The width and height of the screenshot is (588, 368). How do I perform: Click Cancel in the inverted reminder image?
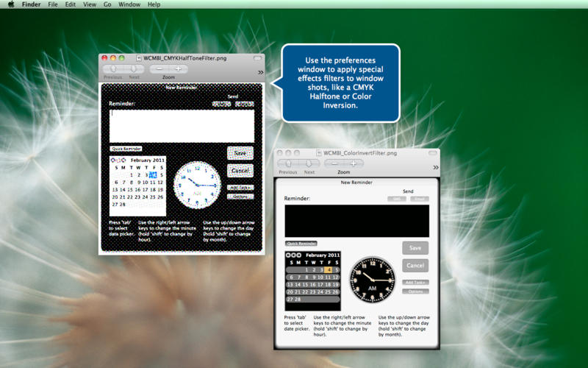415,266
